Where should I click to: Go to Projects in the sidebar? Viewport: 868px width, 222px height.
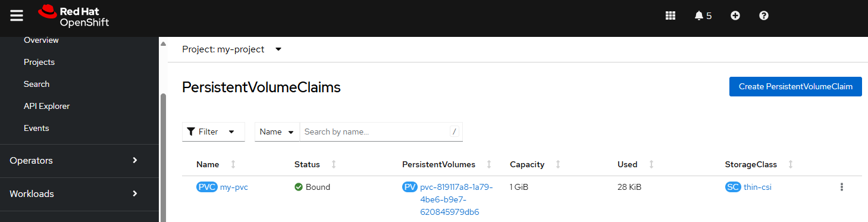point(39,62)
